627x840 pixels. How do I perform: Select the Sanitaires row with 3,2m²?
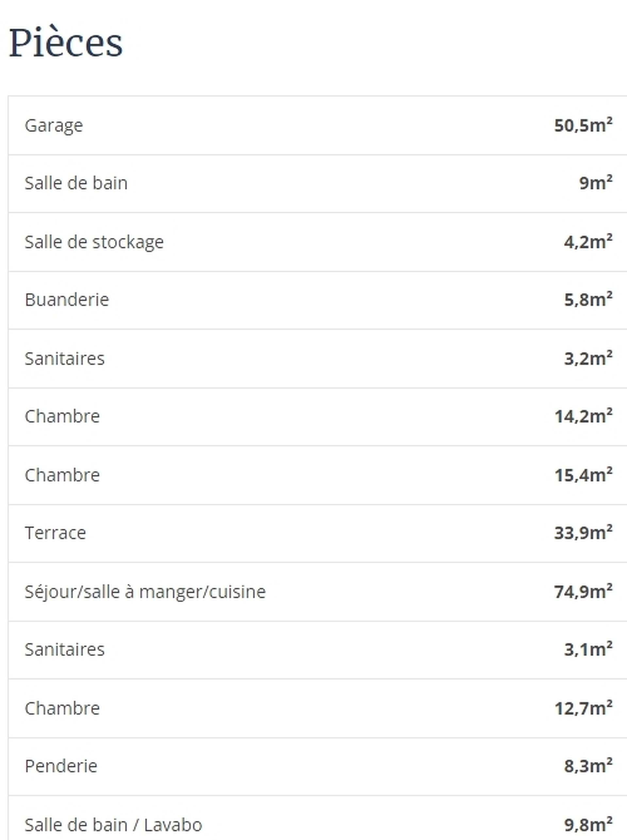318,359
